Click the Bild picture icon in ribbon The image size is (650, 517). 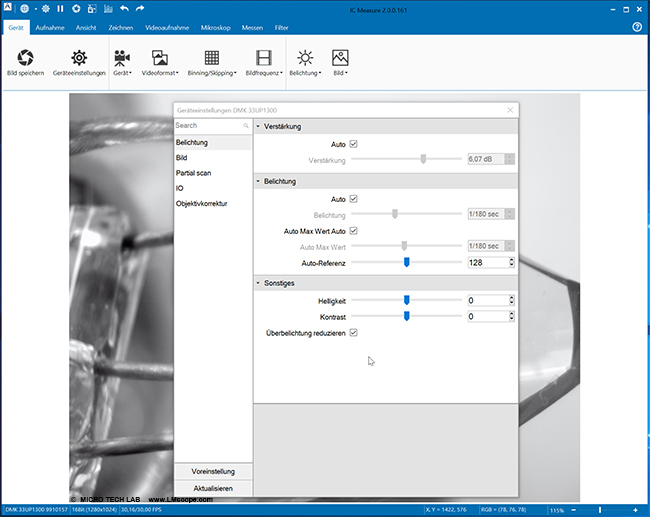[340, 57]
